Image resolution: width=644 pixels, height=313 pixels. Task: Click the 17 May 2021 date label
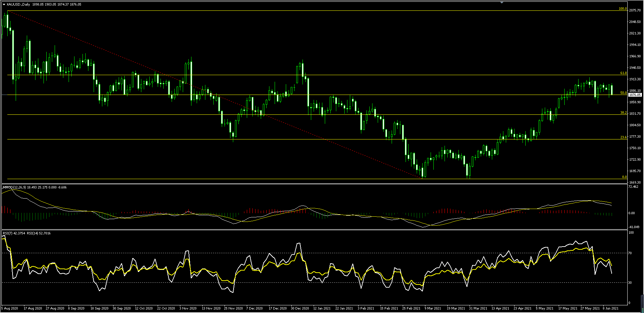[567, 308]
